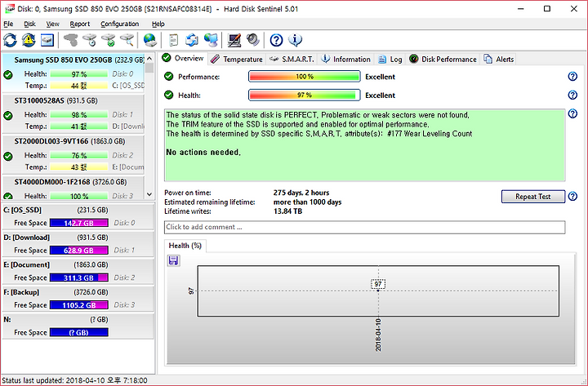Click the report document toolbar icon

tap(173, 40)
